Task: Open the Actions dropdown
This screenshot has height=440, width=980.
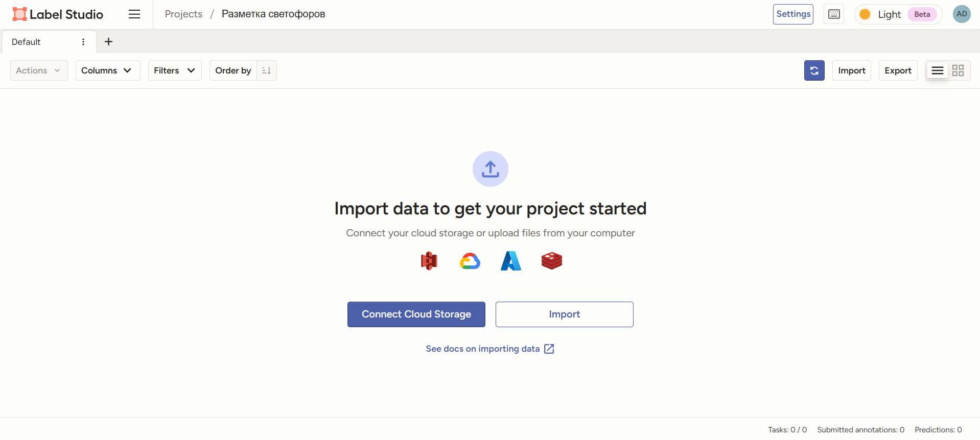Action: (x=38, y=70)
